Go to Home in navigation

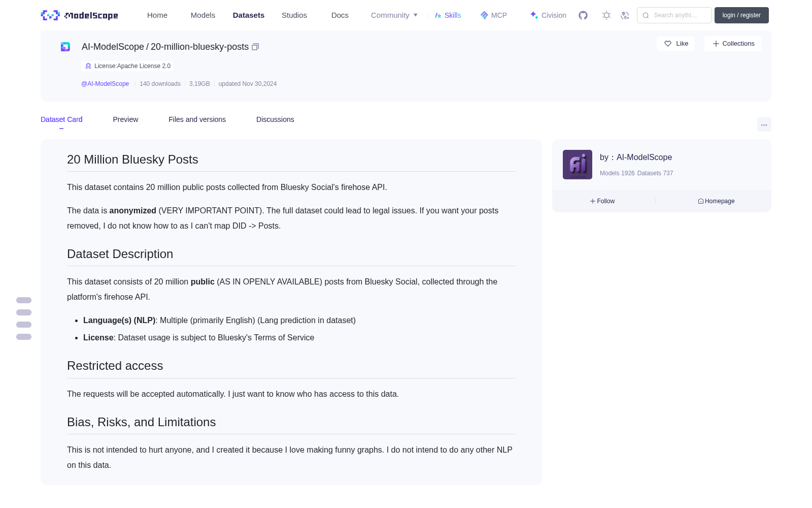click(157, 15)
